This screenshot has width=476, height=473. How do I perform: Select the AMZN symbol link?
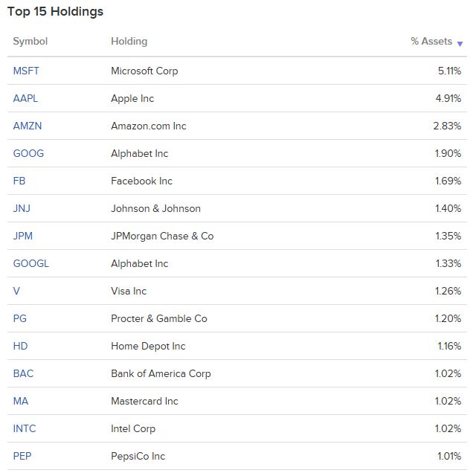click(28, 126)
